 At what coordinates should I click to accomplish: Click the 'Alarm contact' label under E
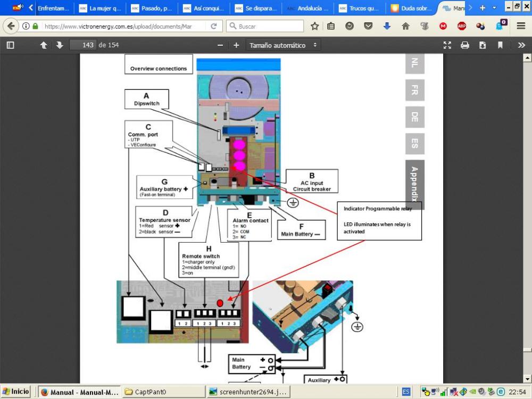251,221
